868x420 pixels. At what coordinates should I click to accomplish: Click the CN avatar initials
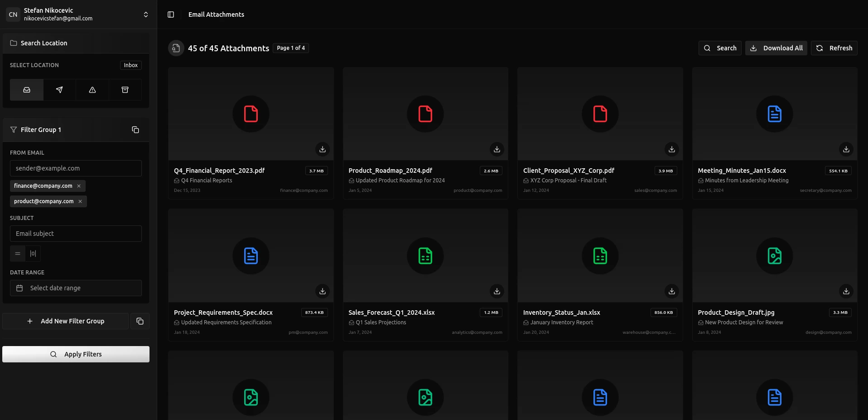point(13,15)
